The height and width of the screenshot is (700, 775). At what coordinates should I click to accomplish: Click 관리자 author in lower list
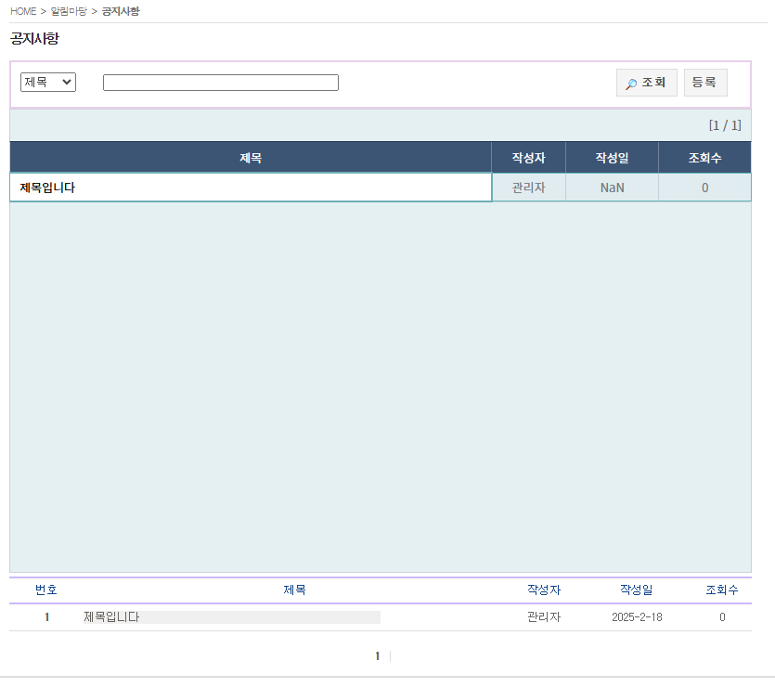(x=544, y=617)
